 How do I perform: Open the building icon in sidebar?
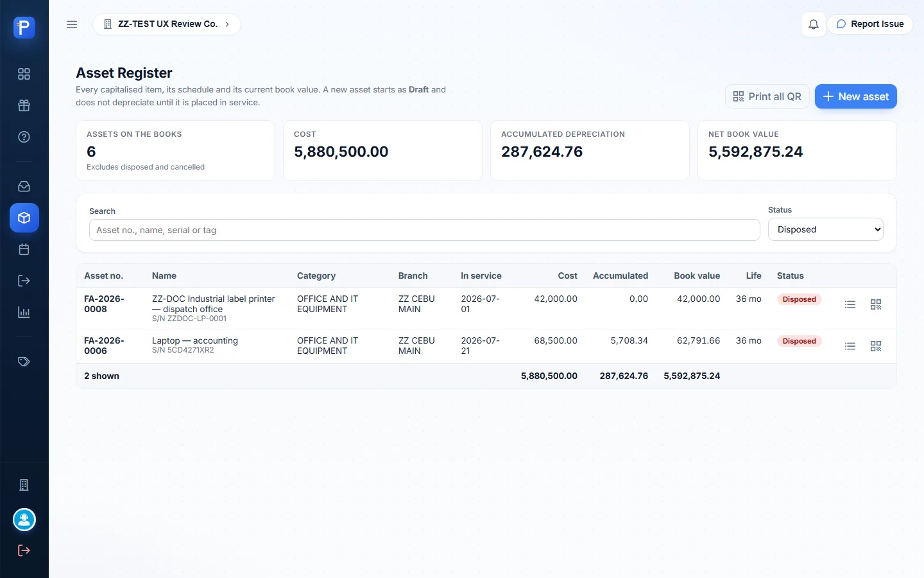[24, 485]
